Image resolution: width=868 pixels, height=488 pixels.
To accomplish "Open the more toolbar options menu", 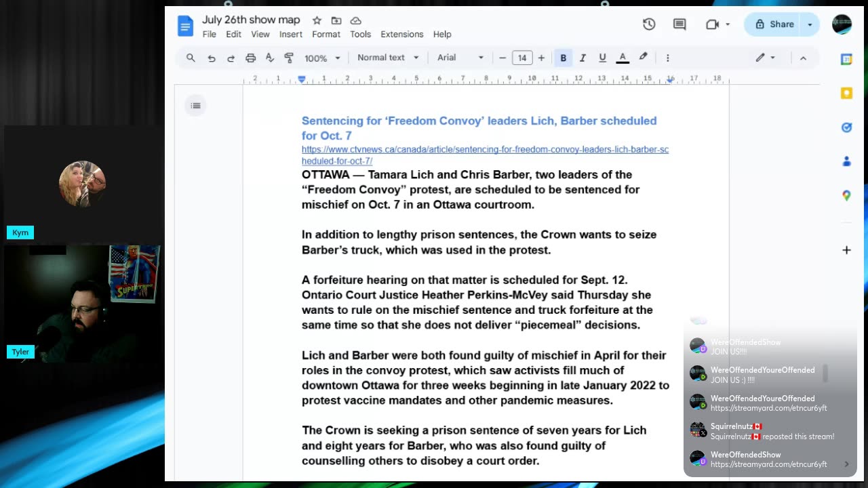I will [x=667, y=58].
